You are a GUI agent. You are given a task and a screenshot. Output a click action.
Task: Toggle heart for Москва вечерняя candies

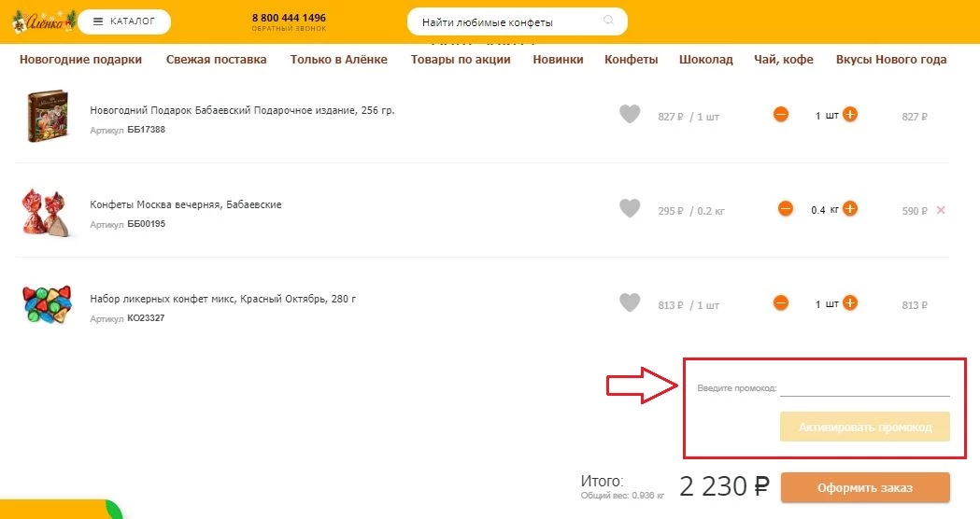(630, 208)
